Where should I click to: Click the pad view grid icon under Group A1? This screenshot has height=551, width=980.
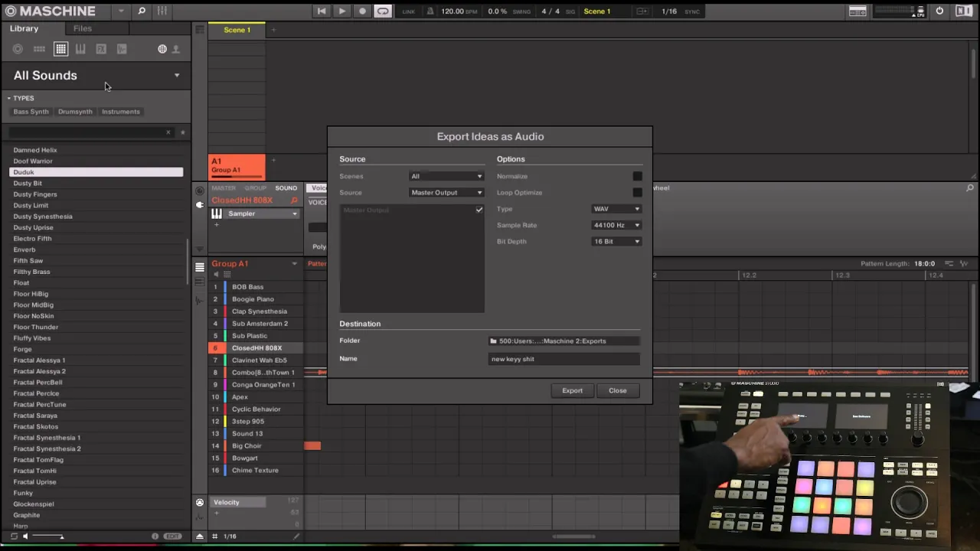pyautogui.click(x=227, y=275)
